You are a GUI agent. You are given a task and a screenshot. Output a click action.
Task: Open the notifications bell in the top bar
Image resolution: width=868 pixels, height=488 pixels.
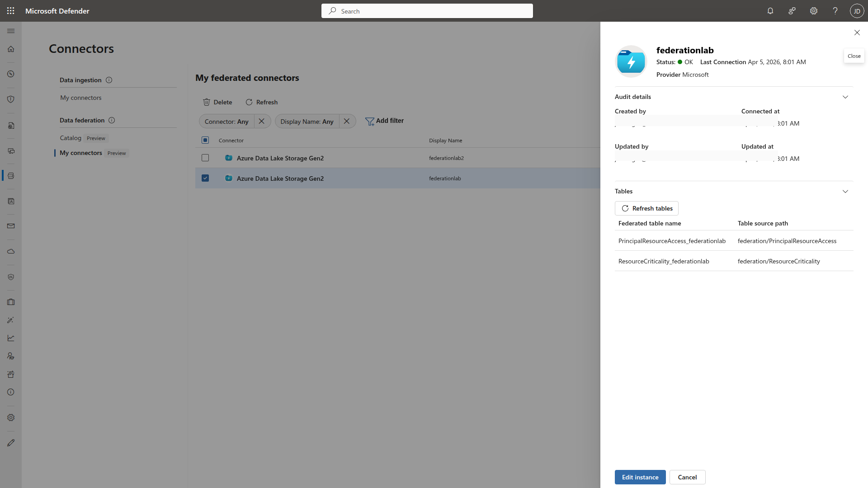(770, 11)
